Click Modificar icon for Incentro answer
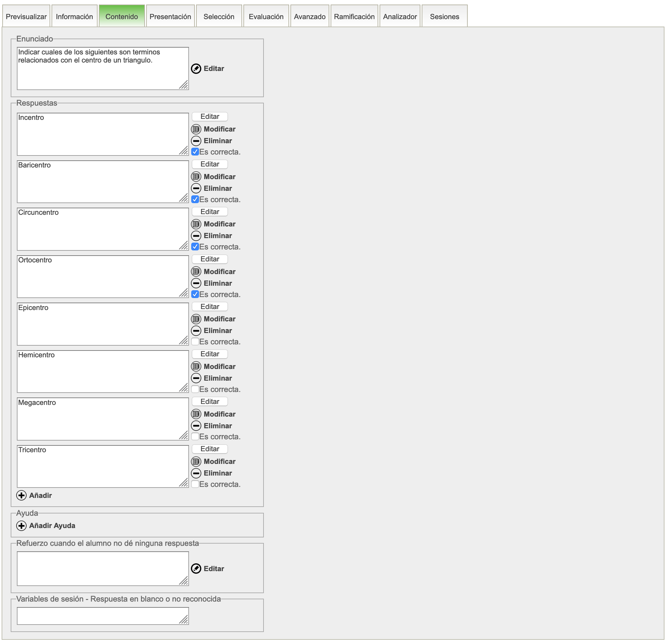Screen dimensions: 669x644 coord(196,129)
